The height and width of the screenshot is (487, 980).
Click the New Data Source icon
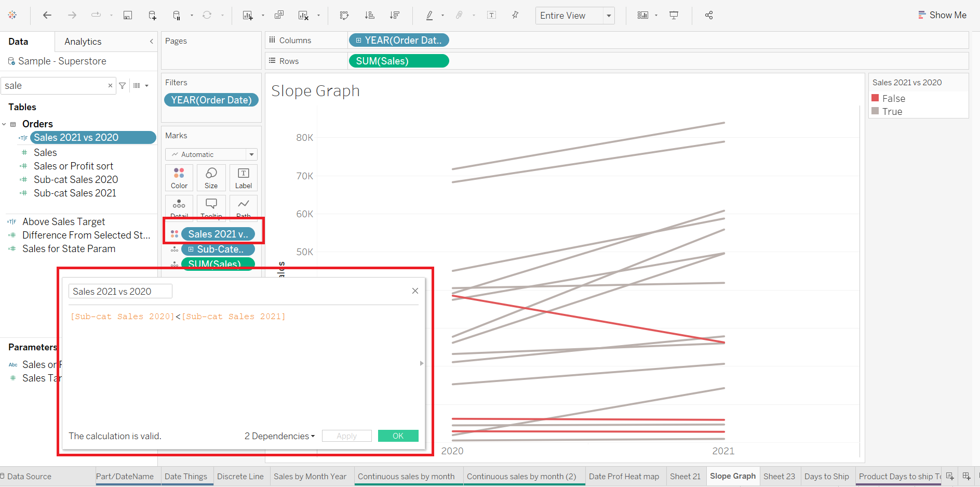point(152,15)
